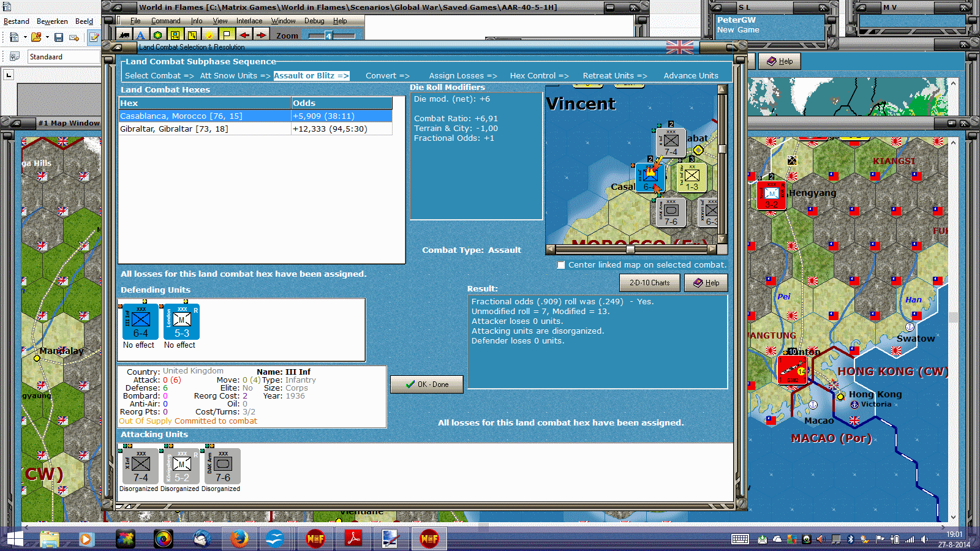Click the send email envelope icon
The width and height of the screenshot is (980, 551).
(x=74, y=37)
